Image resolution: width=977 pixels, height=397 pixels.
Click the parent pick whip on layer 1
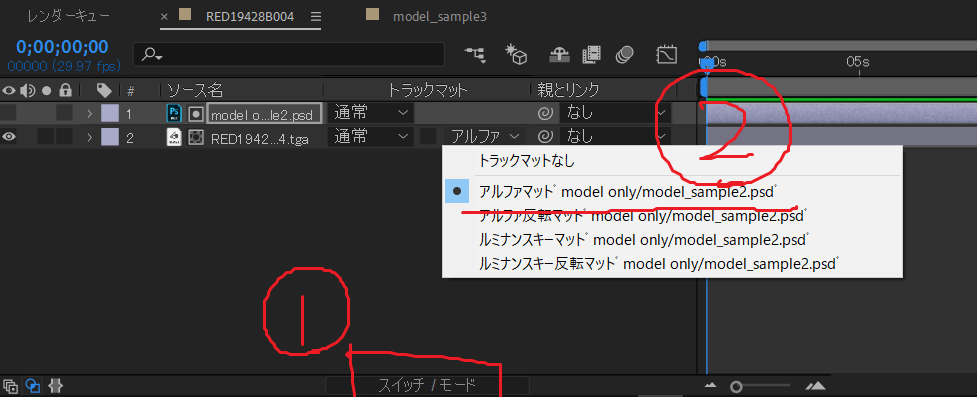(545, 113)
